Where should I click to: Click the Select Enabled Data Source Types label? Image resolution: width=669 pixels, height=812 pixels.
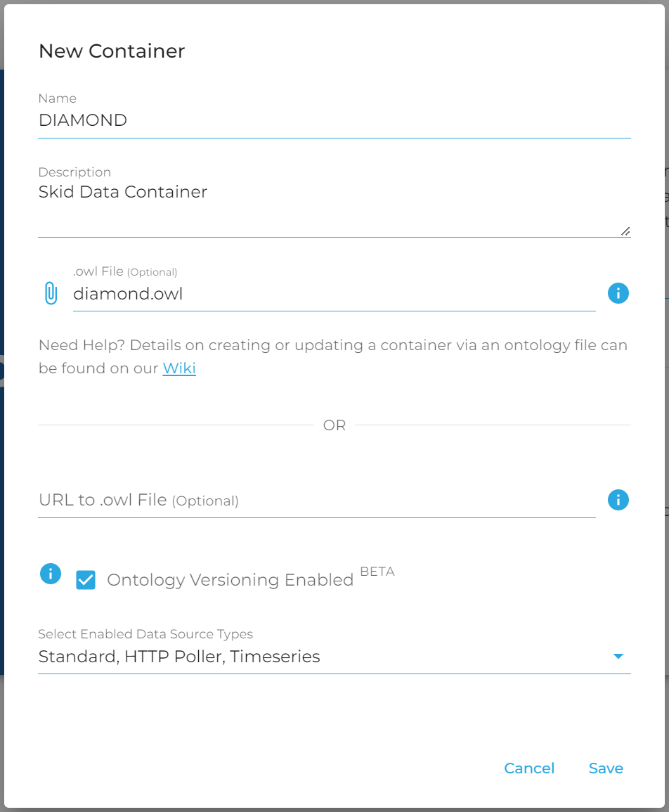coord(145,634)
